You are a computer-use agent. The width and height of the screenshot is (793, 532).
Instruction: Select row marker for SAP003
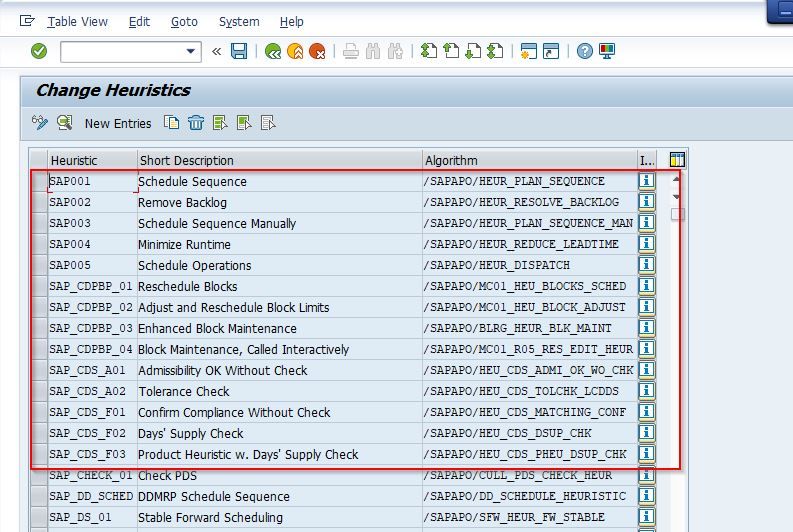point(39,223)
